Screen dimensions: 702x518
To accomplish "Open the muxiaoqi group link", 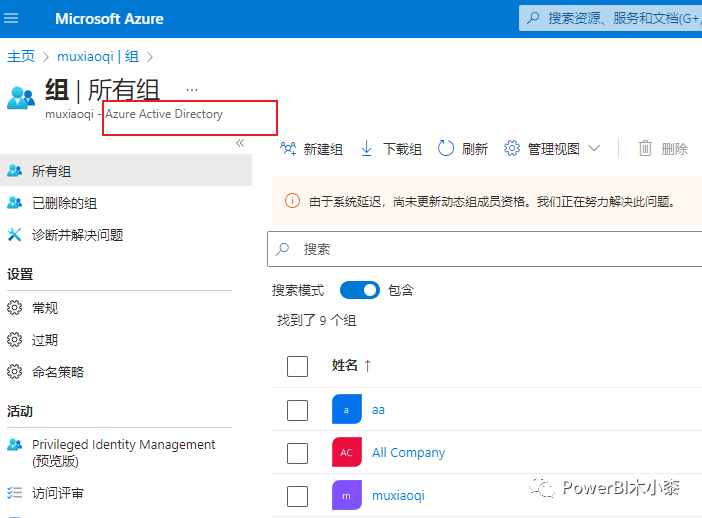I will tap(398, 496).
